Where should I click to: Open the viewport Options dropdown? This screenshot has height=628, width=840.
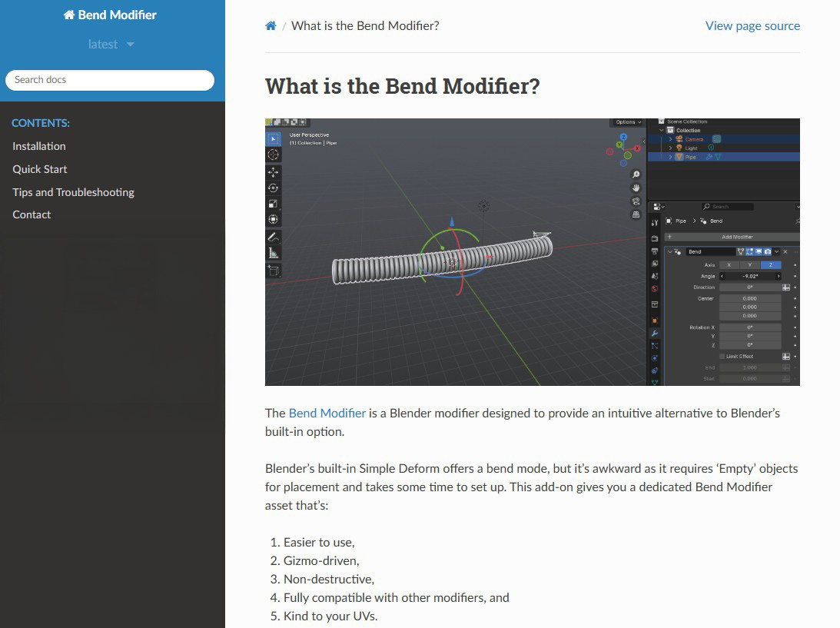coord(628,122)
